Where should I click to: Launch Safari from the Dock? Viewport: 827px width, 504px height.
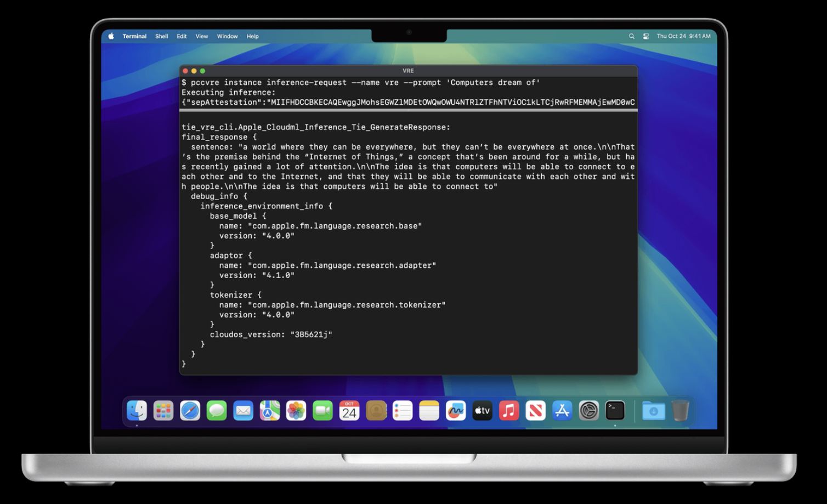click(x=190, y=410)
